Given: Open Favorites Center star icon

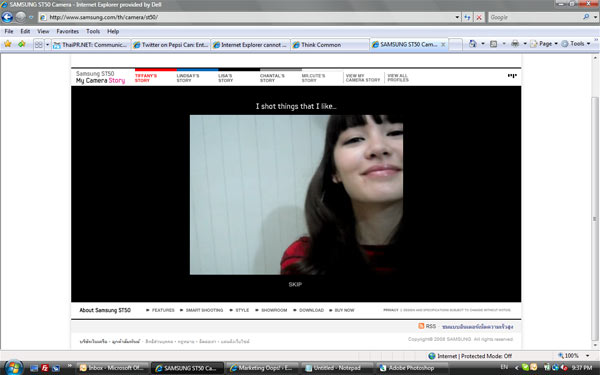Looking at the screenshot, I should 8,44.
